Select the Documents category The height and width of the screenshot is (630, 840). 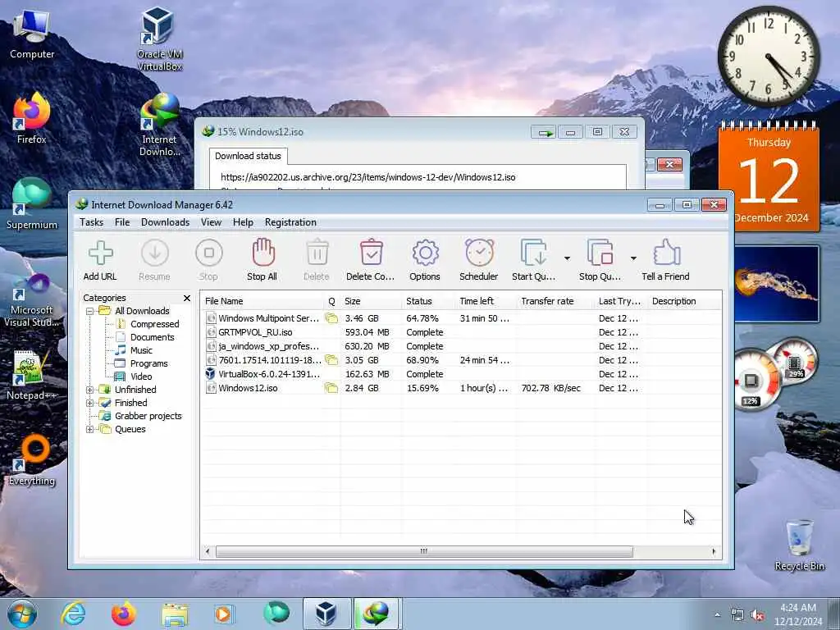152,337
